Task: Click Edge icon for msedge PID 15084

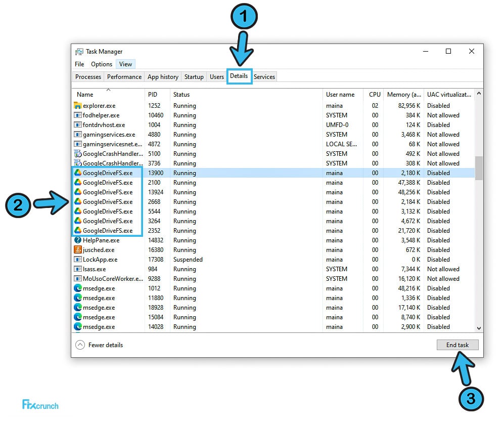Action: point(78,317)
